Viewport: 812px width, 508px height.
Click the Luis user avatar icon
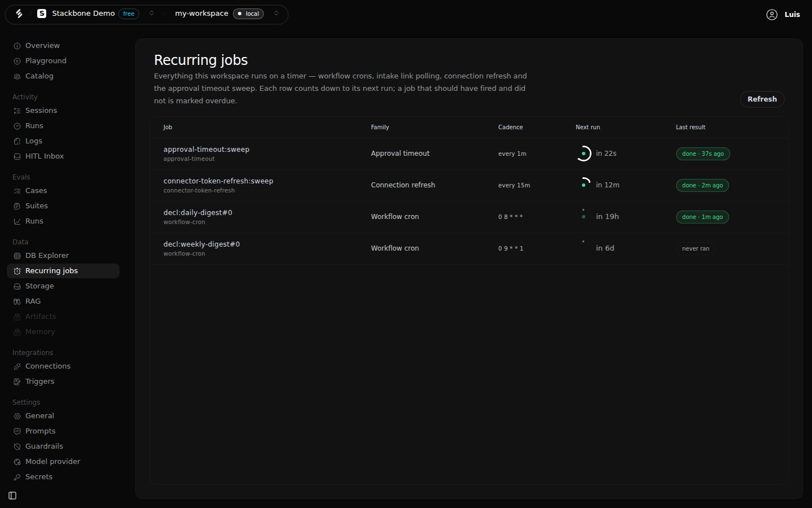point(772,15)
